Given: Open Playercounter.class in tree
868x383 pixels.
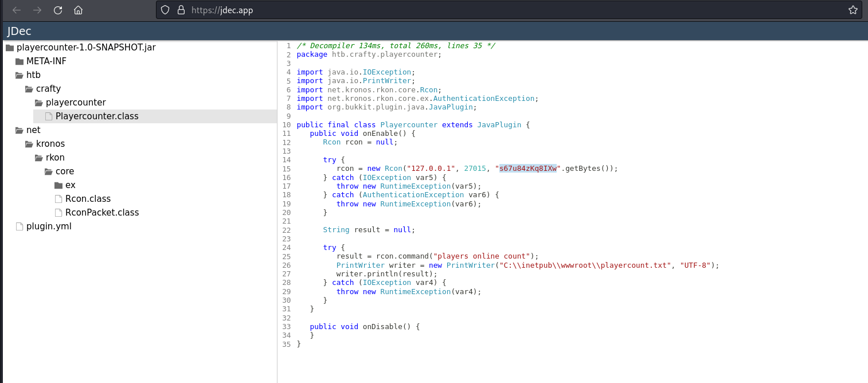Looking at the screenshot, I should tap(97, 116).
